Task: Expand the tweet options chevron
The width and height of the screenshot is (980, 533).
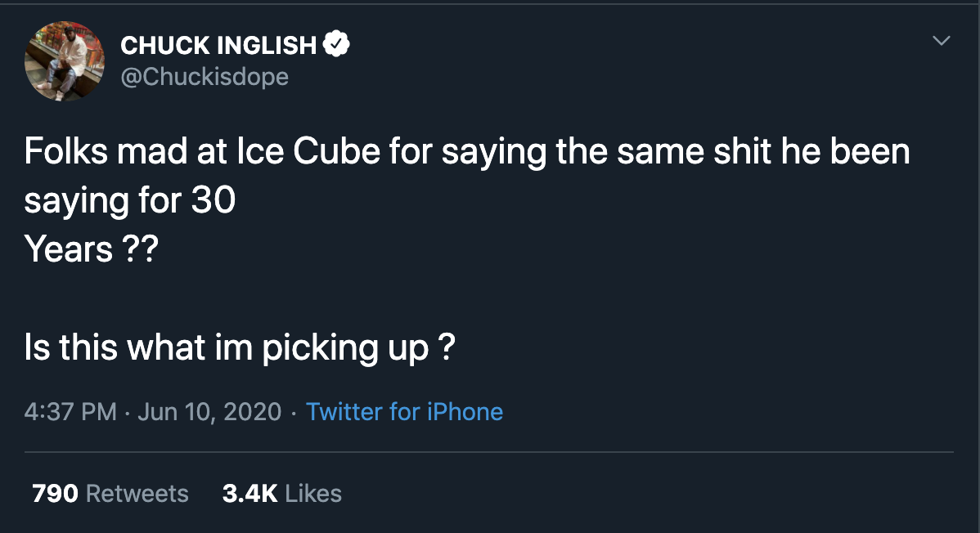Action: (942, 40)
